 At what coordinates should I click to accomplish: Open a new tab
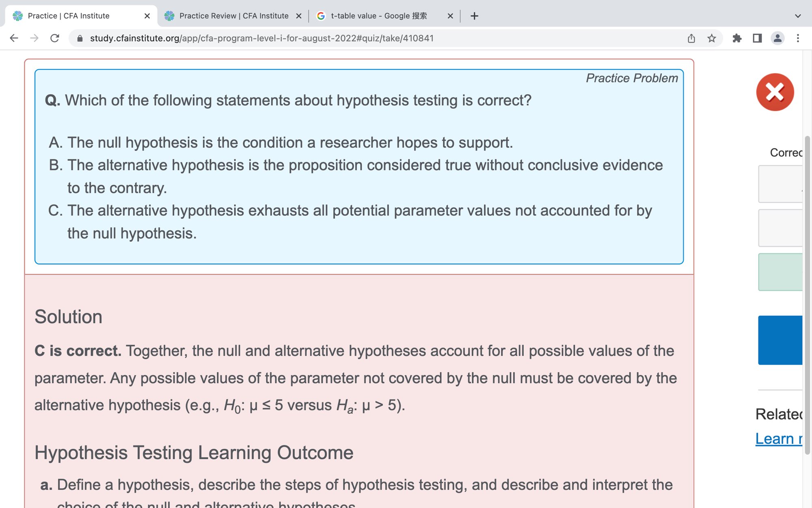(x=474, y=16)
